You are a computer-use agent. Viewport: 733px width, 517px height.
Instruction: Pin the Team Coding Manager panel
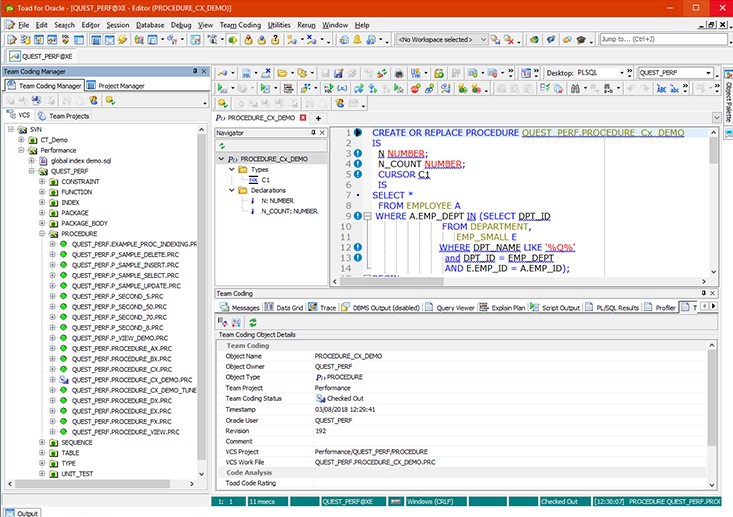click(195, 71)
